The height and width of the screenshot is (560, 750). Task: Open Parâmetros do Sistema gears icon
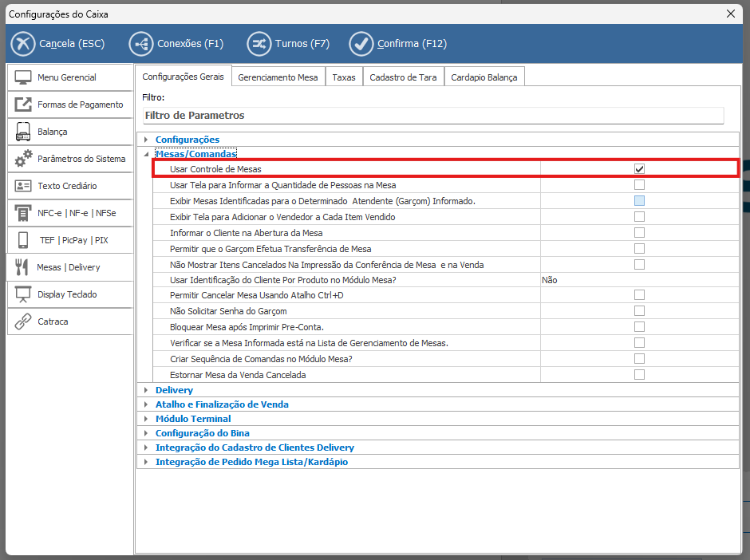[x=23, y=159]
